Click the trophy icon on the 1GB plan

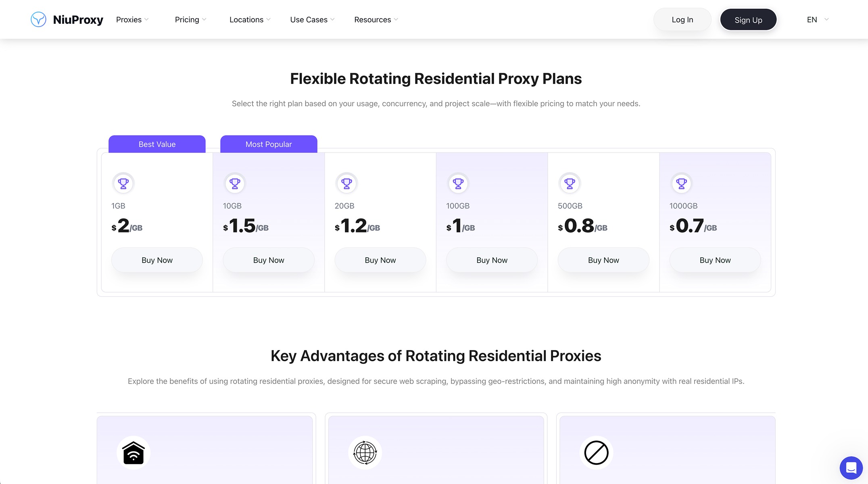pos(123,184)
